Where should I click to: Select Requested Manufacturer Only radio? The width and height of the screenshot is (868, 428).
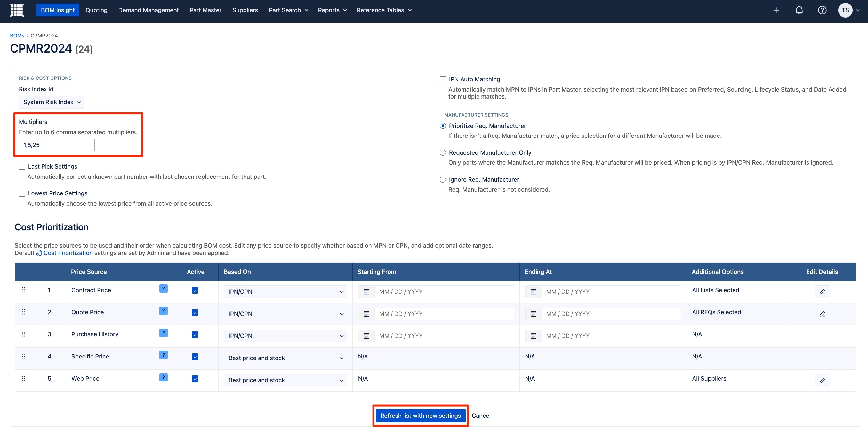443,153
